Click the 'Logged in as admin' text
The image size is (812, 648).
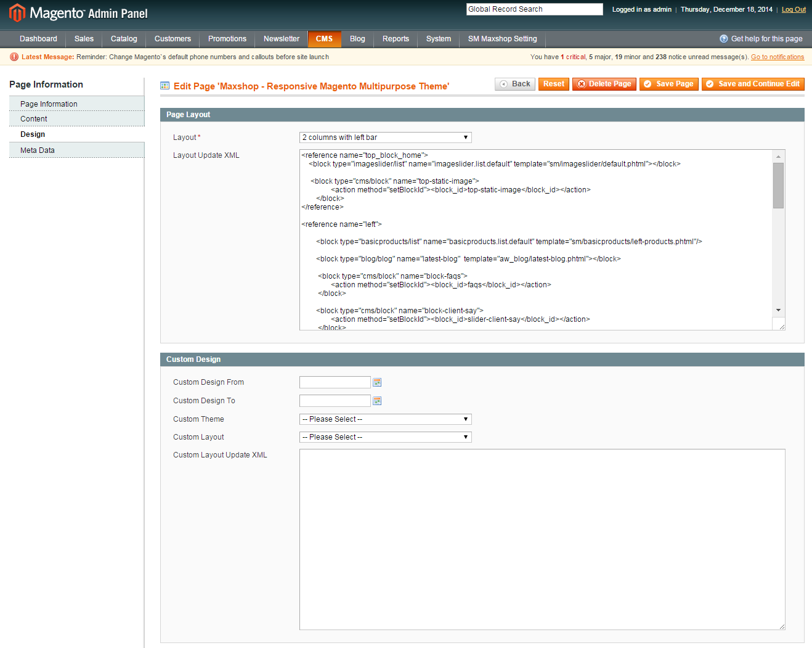point(641,9)
